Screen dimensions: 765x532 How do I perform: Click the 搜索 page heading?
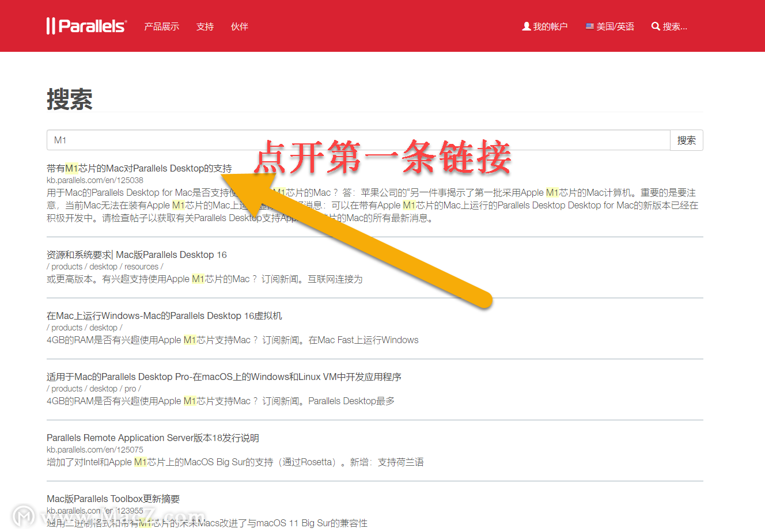pos(70,99)
